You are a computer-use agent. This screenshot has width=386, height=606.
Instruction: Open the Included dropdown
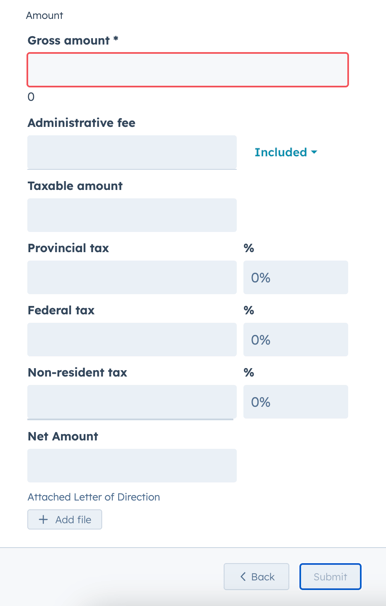coord(286,152)
